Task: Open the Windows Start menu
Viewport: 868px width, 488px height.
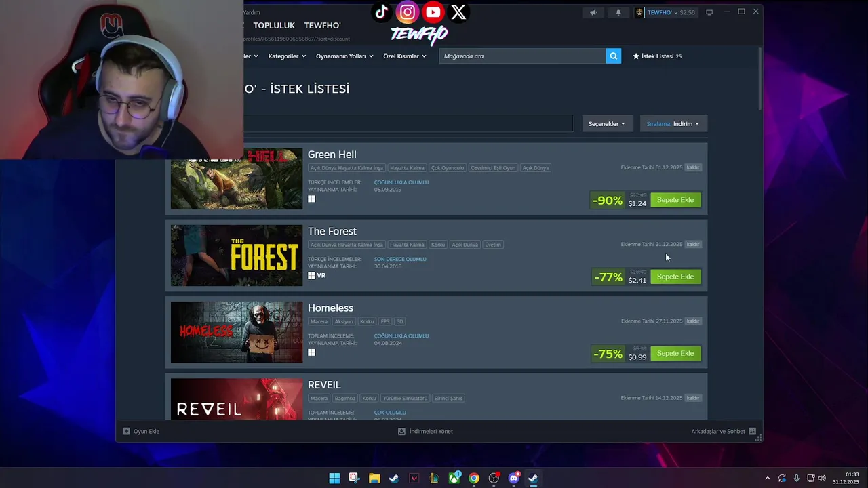Action: [x=334, y=479]
